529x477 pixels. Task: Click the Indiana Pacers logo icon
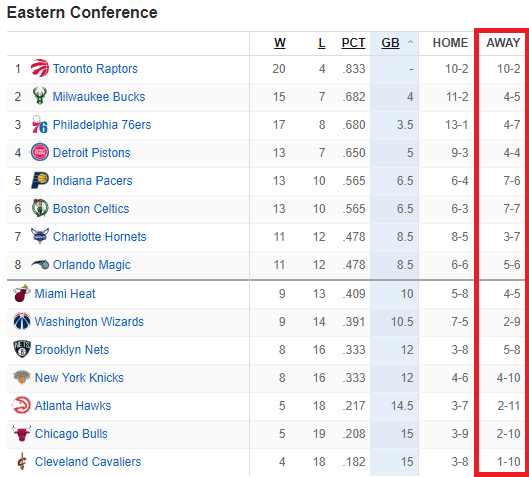40,180
